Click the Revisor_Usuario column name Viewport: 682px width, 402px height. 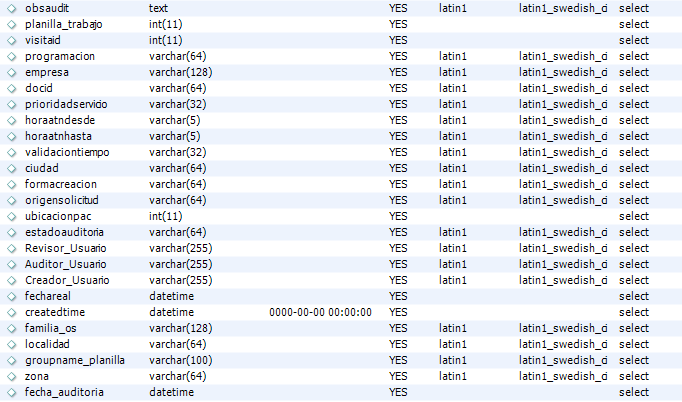click(65, 248)
